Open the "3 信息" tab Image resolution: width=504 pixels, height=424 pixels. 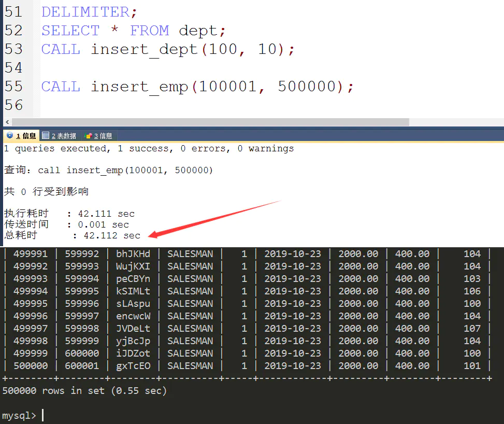coord(98,135)
